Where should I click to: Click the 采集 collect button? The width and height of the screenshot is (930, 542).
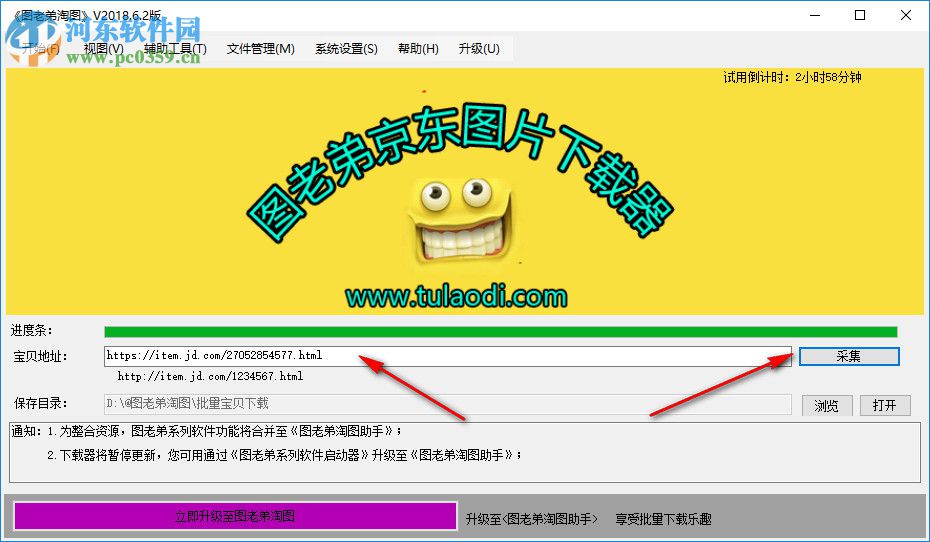point(849,356)
